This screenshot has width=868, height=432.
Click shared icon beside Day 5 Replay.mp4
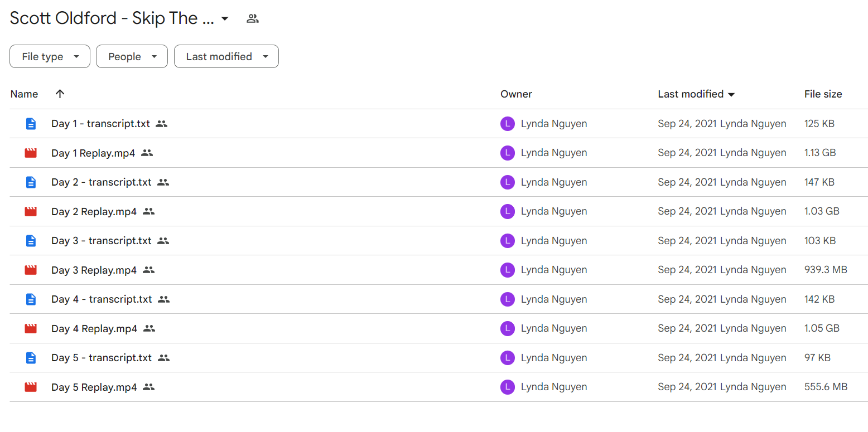coord(148,387)
